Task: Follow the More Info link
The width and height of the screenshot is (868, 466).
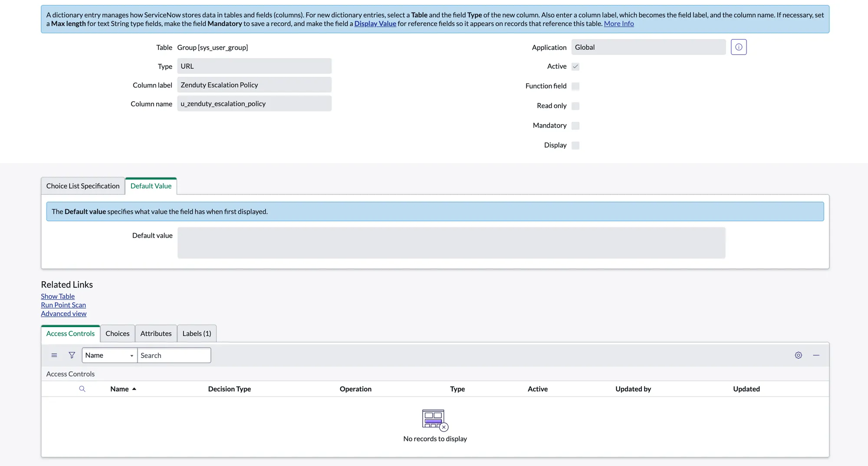Action: [619, 23]
